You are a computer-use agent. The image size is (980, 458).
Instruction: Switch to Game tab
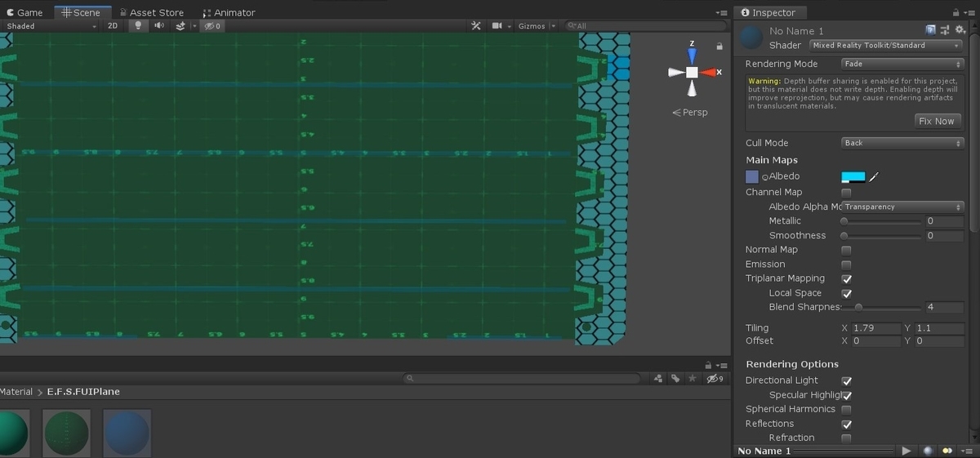tap(24, 12)
